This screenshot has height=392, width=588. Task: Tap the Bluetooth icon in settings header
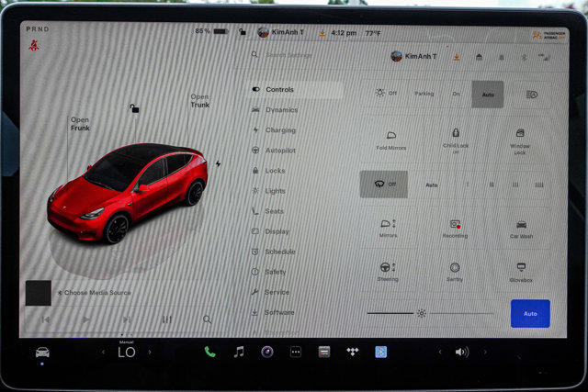click(x=524, y=57)
